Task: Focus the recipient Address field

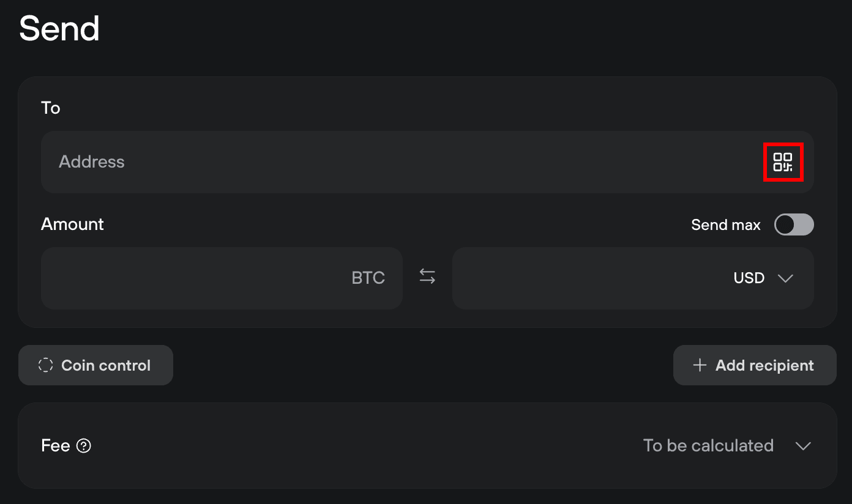Action: click(x=398, y=162)
